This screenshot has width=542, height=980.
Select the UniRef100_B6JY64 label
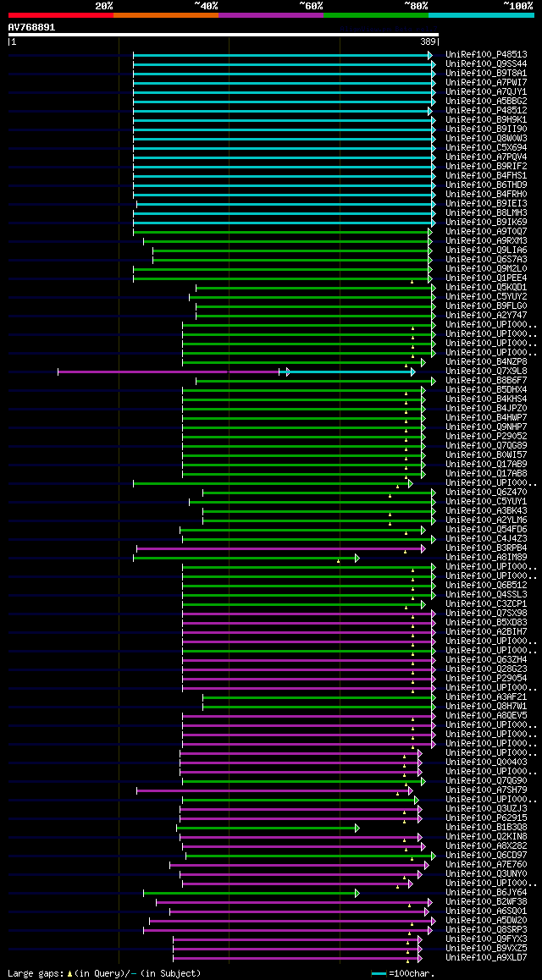(x=486, y=893)
